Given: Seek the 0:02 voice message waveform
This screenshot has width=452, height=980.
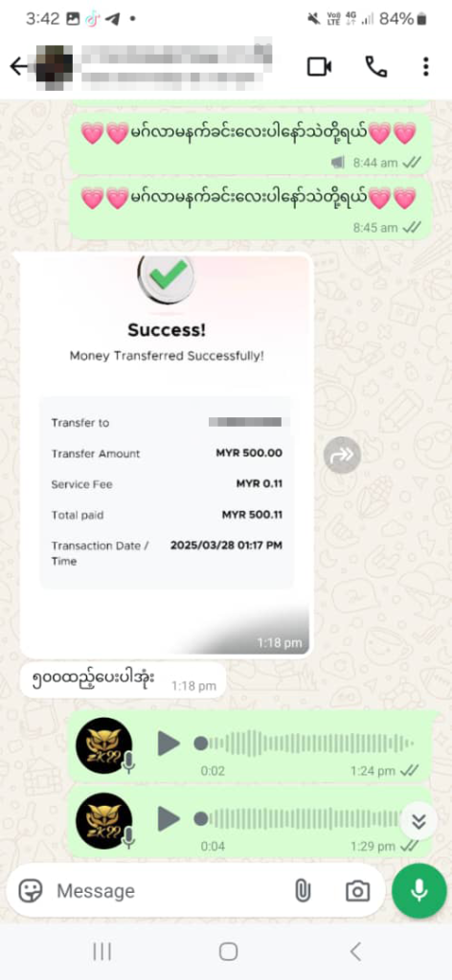Looking at the screenshot, I should tap(306, 744).
